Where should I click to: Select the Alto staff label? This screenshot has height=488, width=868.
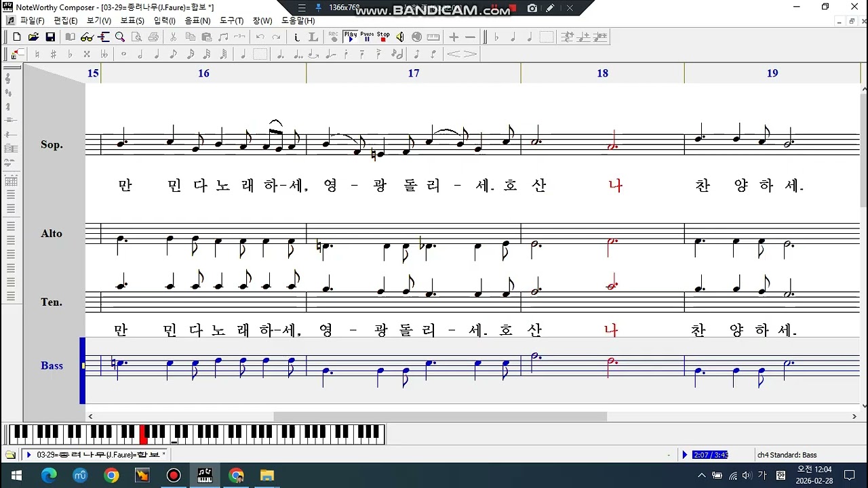pyautogui.click(x=52, y=233)
